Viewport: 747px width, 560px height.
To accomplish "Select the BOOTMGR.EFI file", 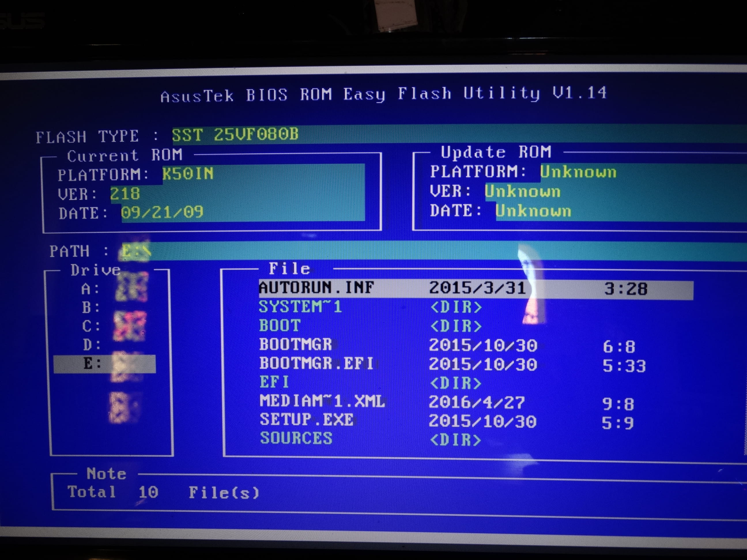I will 316,364.
